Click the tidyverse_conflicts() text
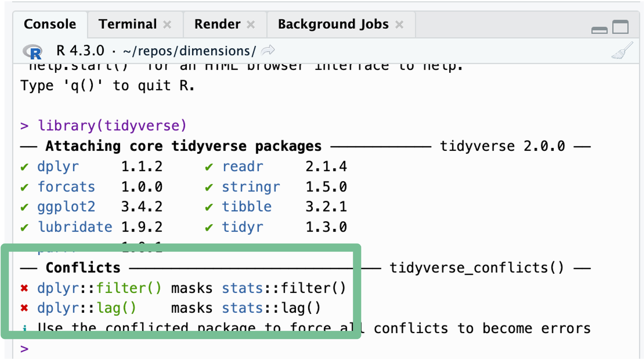 pos(476,268)
